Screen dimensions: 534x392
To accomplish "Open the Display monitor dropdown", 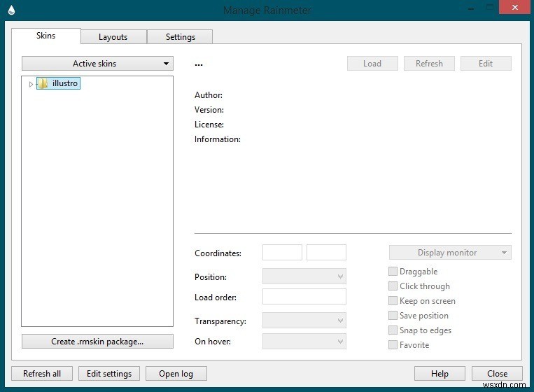I will click(450, 253).
